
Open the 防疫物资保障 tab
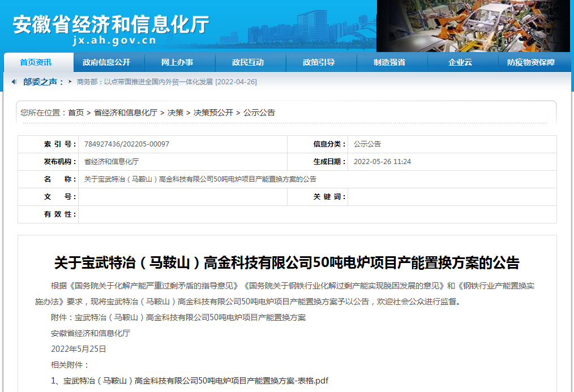(x=531, y=62)
